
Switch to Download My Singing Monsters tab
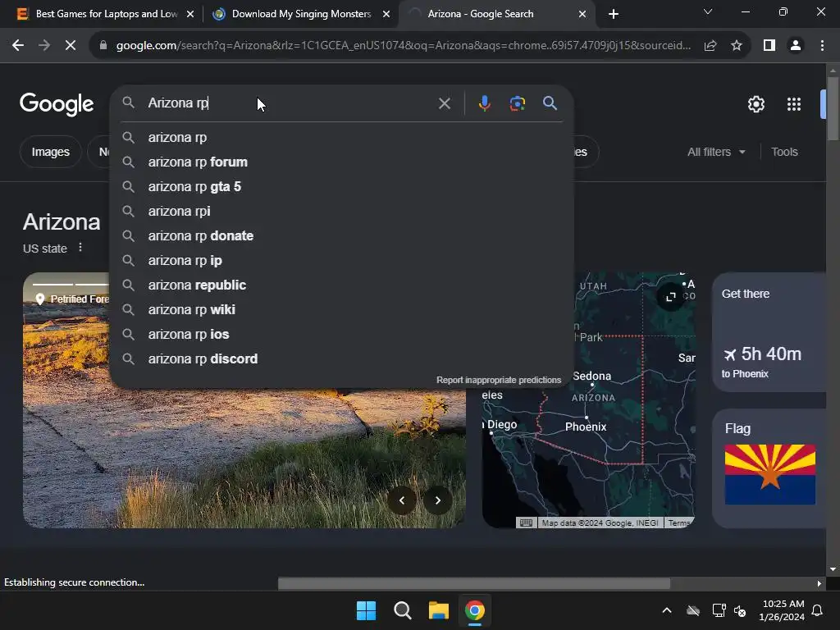pyautogui.click(x=301, y=14)
